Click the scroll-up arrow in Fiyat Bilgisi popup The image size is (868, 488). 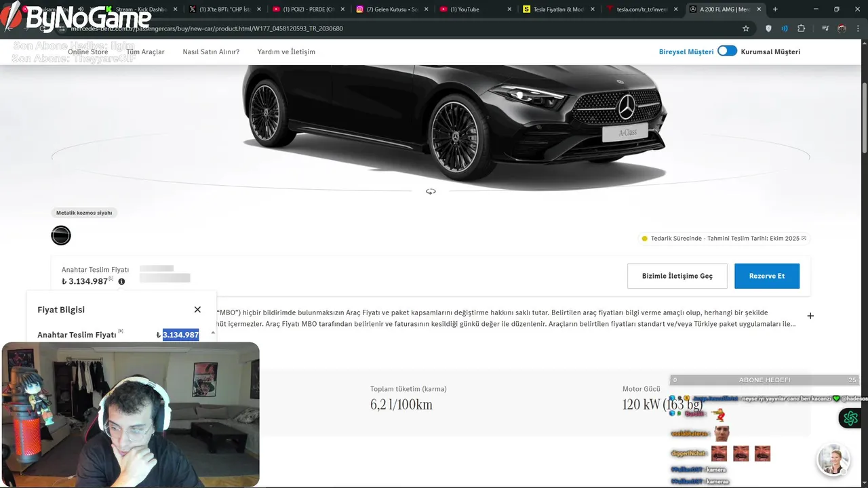coord(213,332)
